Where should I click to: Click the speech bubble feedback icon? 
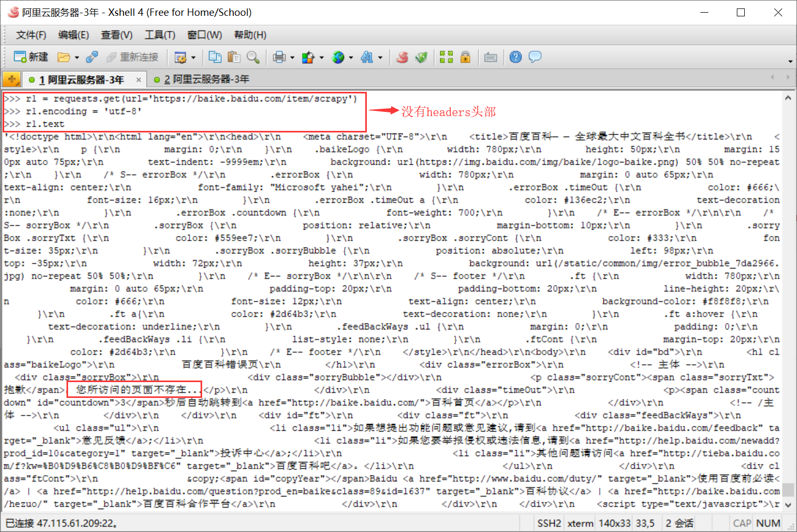point(535,57)
